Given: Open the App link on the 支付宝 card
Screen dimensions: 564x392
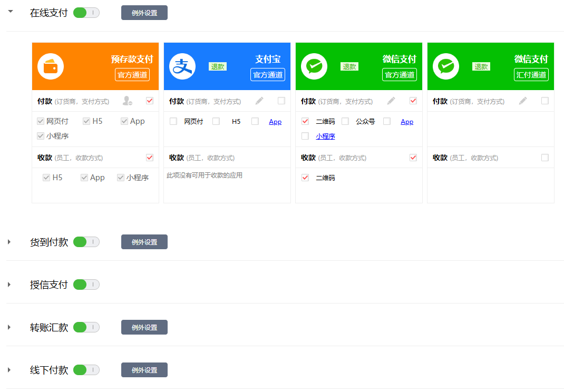Looking at the screenshot, I should pos(275,121).
